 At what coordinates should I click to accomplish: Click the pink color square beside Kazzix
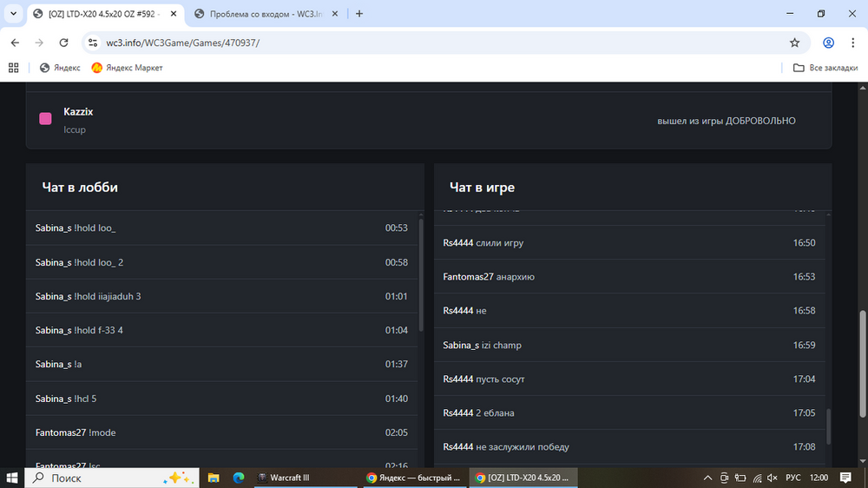click(x=45, y=119)
